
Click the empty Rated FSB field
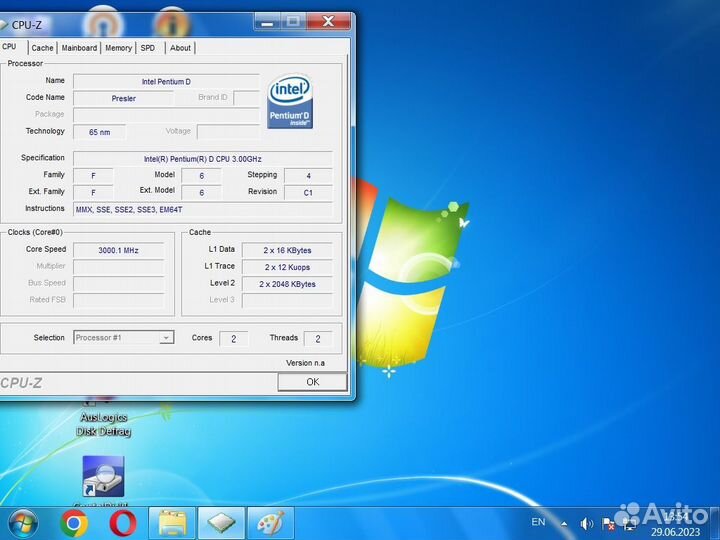pos(118,301)
